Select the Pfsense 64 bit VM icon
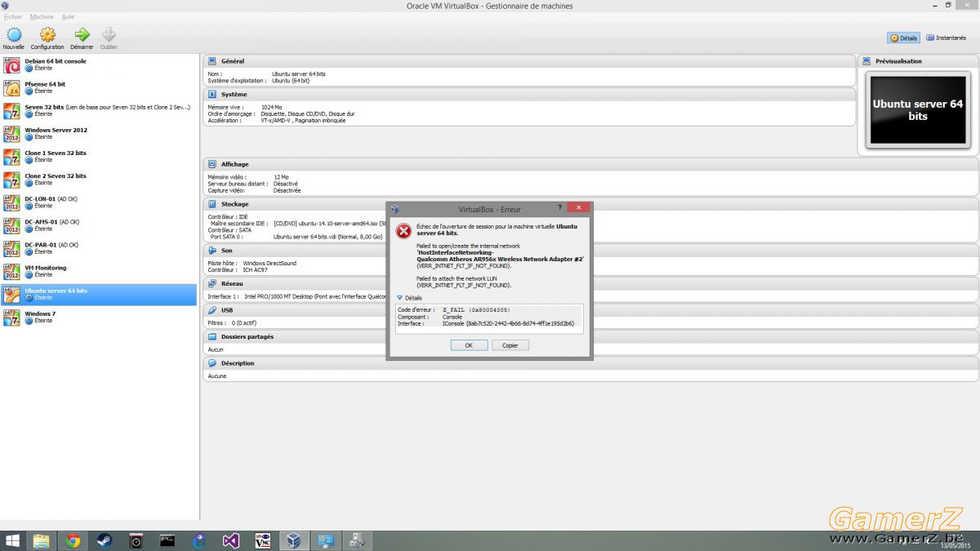Viewport: 980px width, 551px height. point(12,88)
